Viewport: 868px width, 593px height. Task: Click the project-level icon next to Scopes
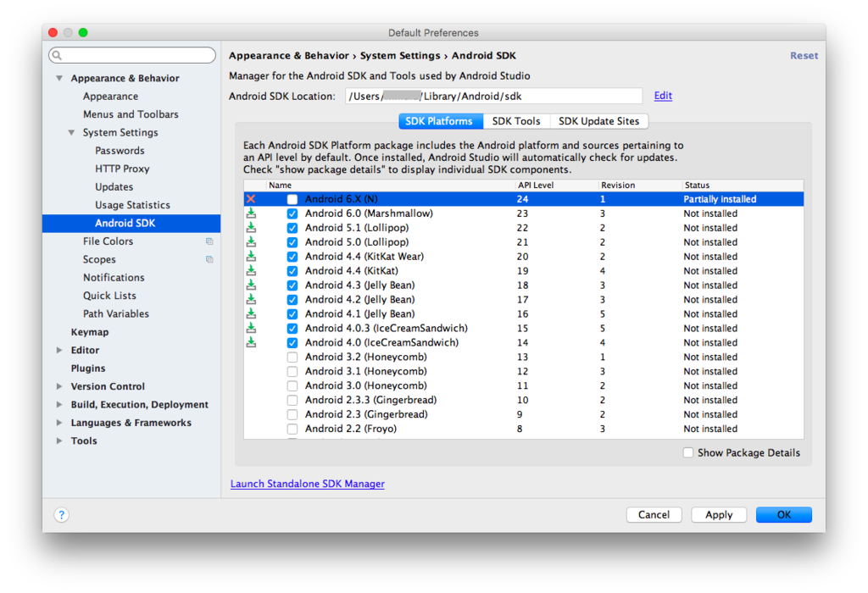209,259
